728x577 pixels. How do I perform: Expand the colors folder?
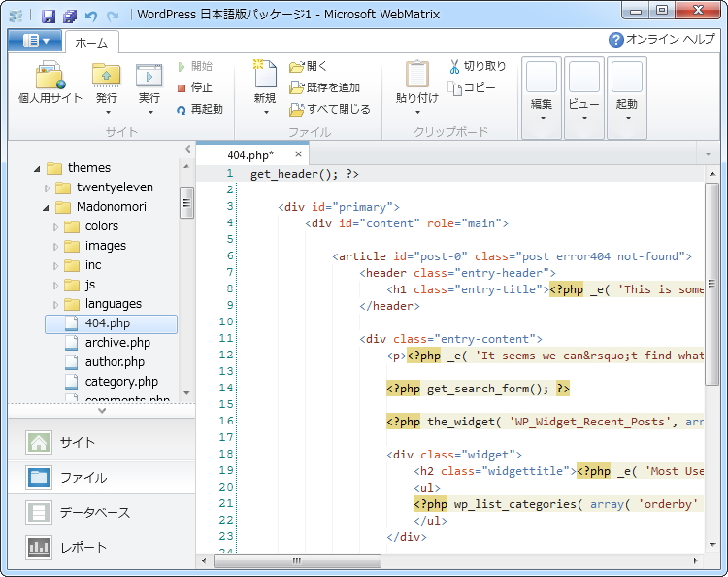(x=55, y=227)
